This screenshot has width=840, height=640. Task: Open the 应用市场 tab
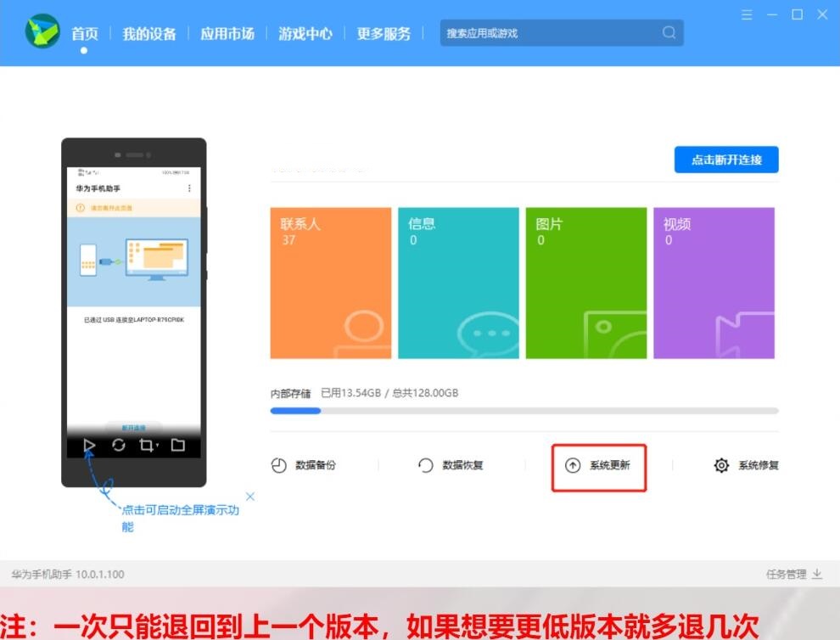[x=227, y=34]
